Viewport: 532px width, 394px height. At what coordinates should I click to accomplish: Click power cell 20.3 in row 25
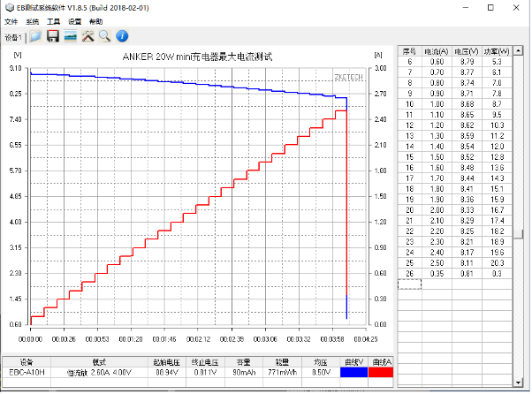click(497, 263)
